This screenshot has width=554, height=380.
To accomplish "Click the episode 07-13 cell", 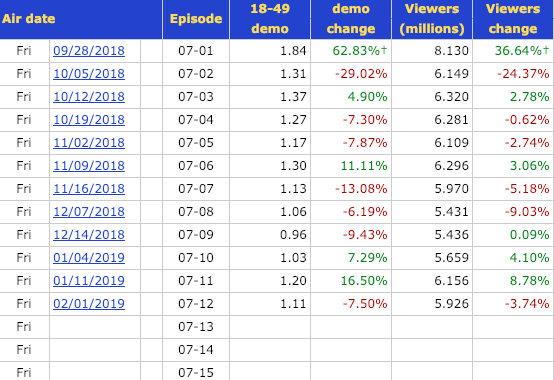I will coord(196,327).
